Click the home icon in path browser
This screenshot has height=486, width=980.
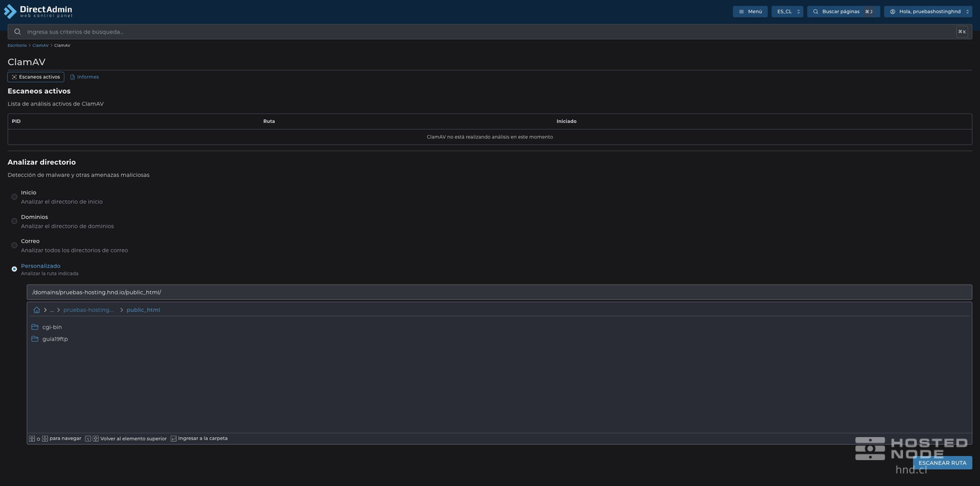(x=36, y=310)
